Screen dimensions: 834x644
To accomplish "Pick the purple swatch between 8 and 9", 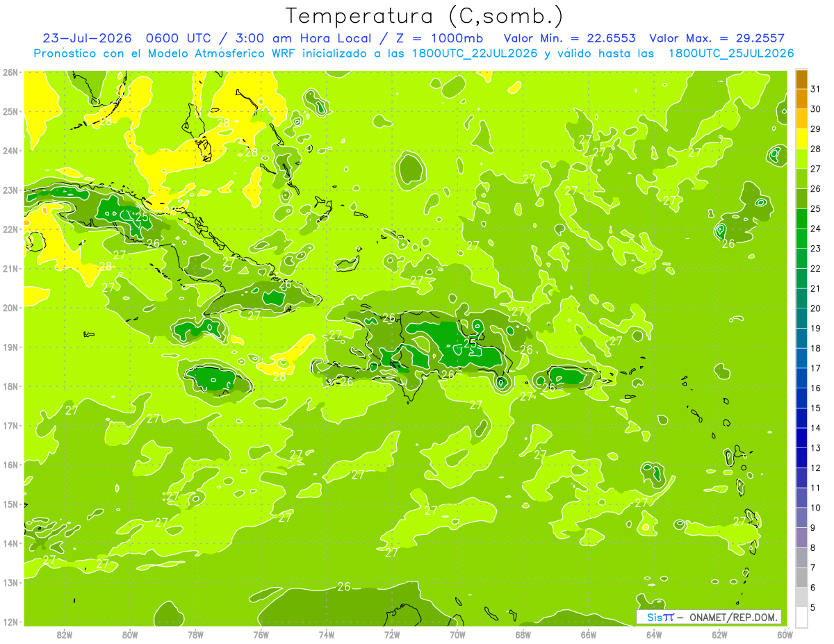I will tap(801, 538).
